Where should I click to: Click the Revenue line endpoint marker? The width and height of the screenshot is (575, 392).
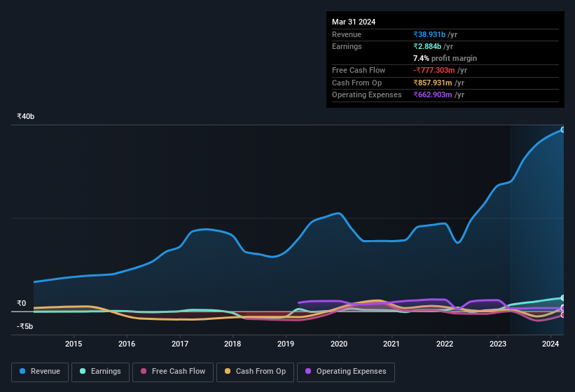[563, 129]
